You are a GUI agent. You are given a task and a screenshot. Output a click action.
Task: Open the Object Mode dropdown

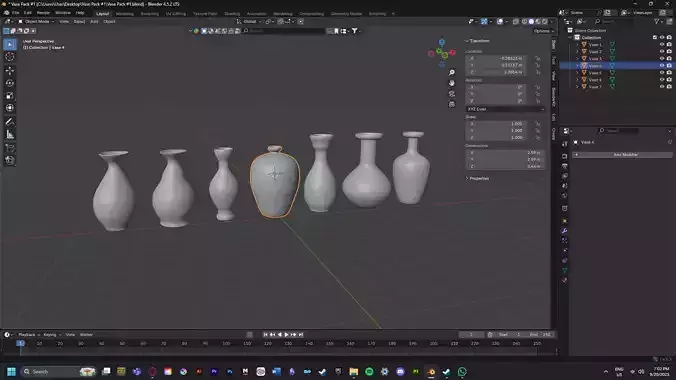[x=36, y=21]
